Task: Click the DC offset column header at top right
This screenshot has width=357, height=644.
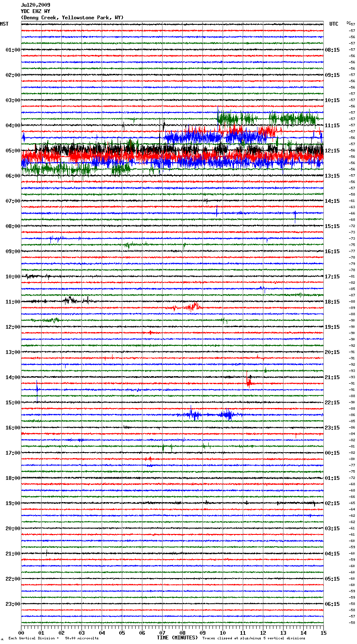Action: (349, 23)
